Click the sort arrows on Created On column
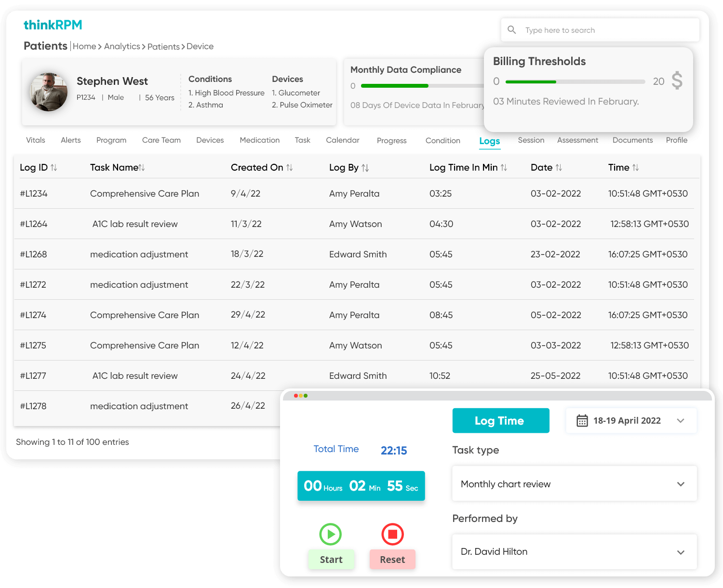 pos(289,167)
